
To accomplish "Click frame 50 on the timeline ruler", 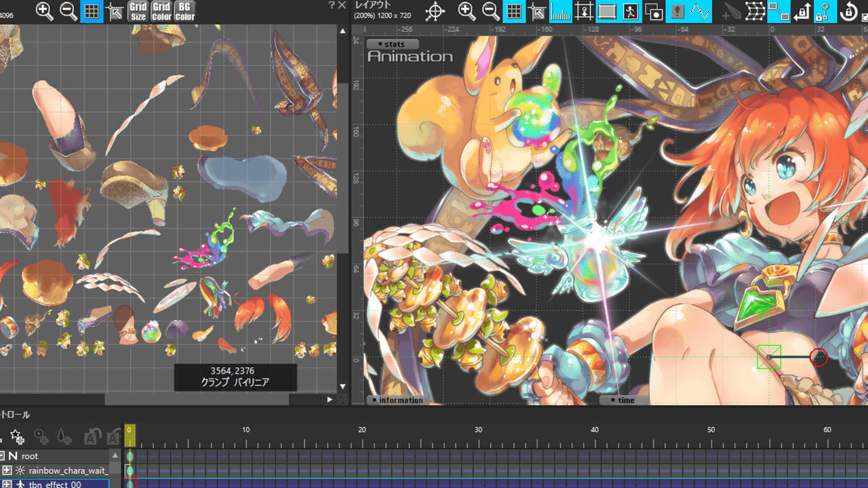I will tap(711, 430).
